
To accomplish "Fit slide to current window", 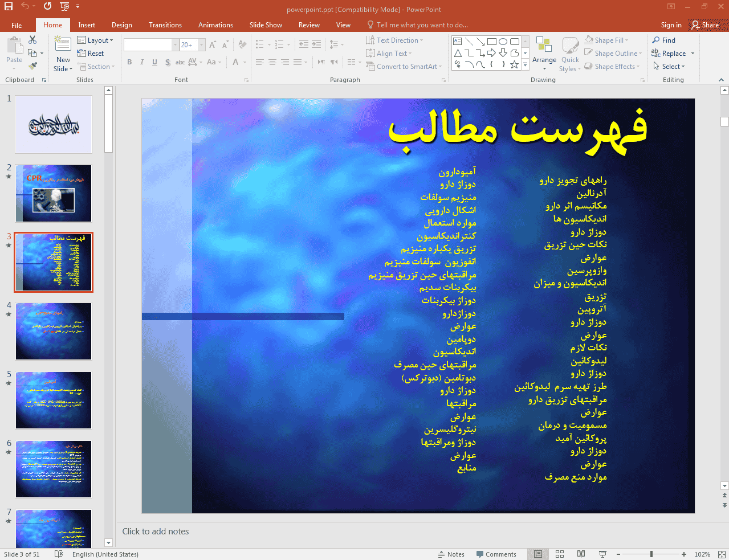I will (722, 554).
